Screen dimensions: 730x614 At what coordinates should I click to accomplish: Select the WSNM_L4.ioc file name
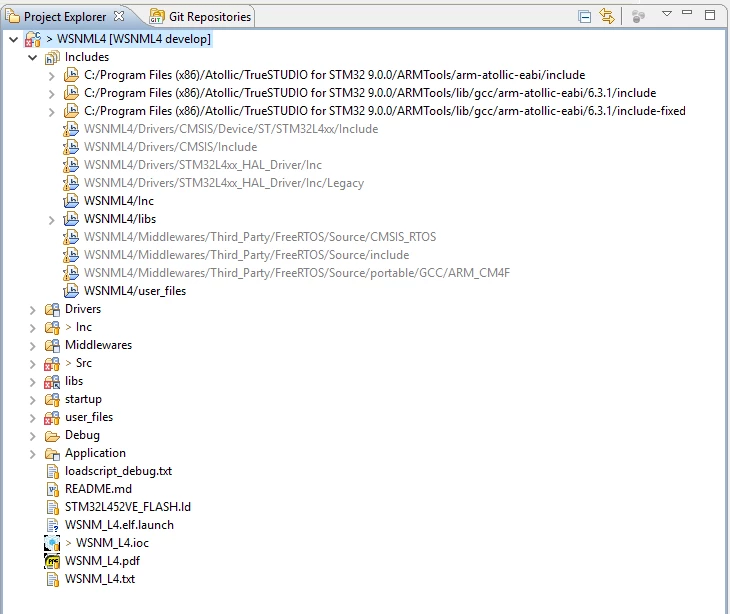point(112,543)
